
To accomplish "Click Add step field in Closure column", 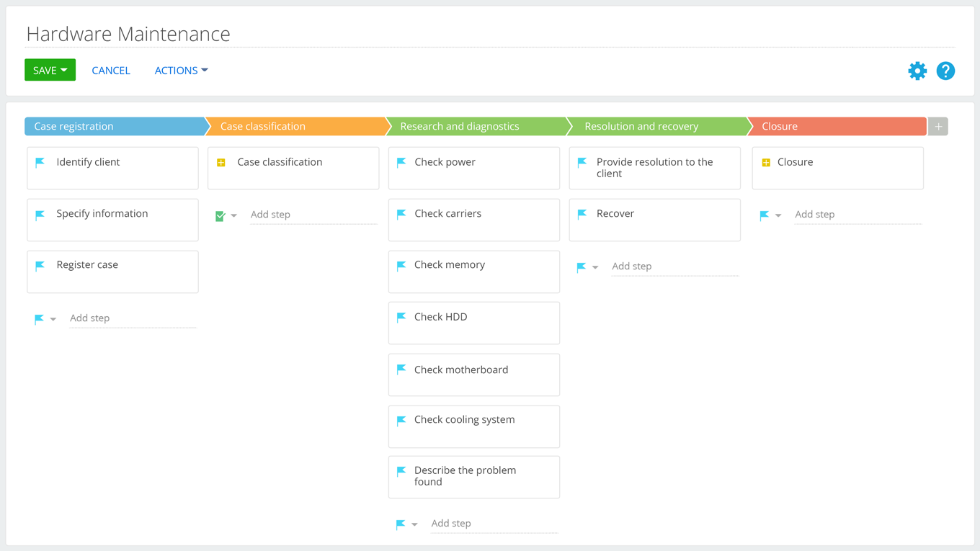I will [x=858, y=215].
